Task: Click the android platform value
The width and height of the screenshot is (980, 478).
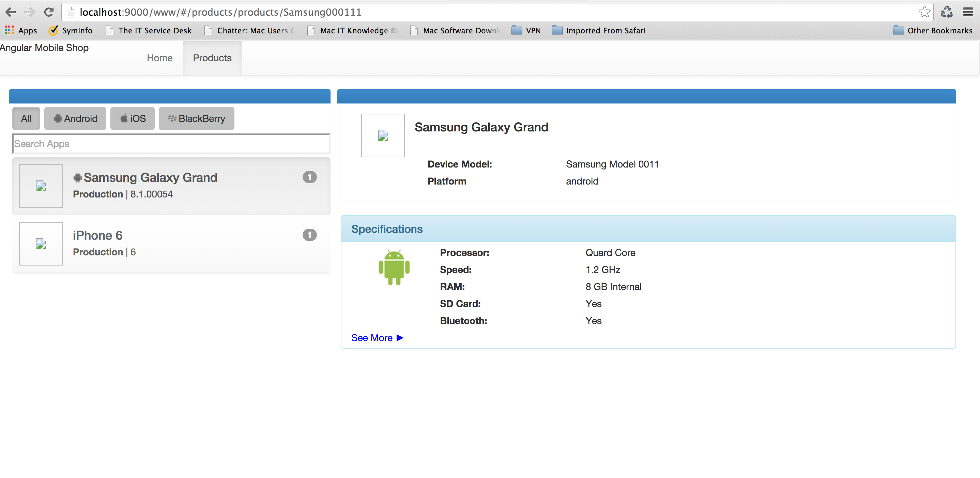Action: (x=582, y=181)
